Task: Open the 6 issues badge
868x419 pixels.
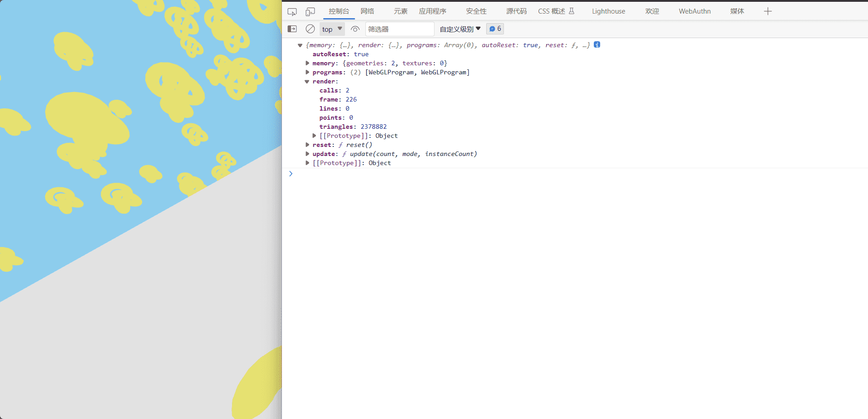Action: pyautogui.click(x=495, y=29)
